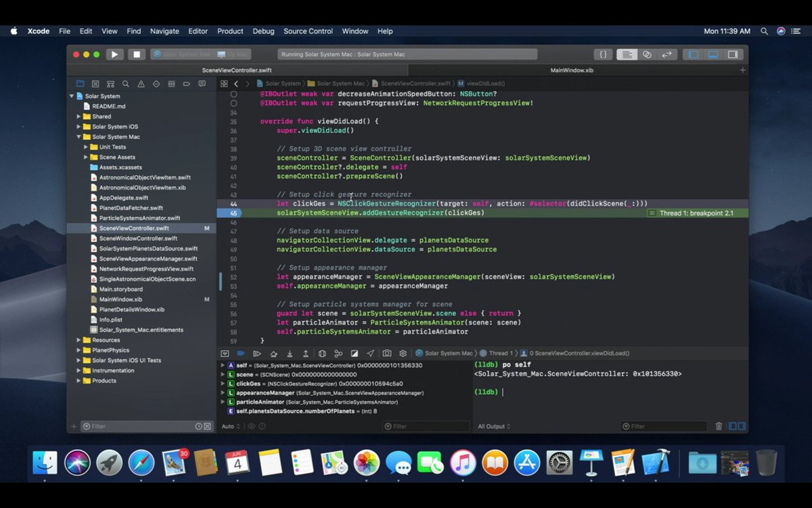The height and width of the screenshot is (508, 812).
Task: Open the Breakpoint navigator icon
Action: coord(187,84)
